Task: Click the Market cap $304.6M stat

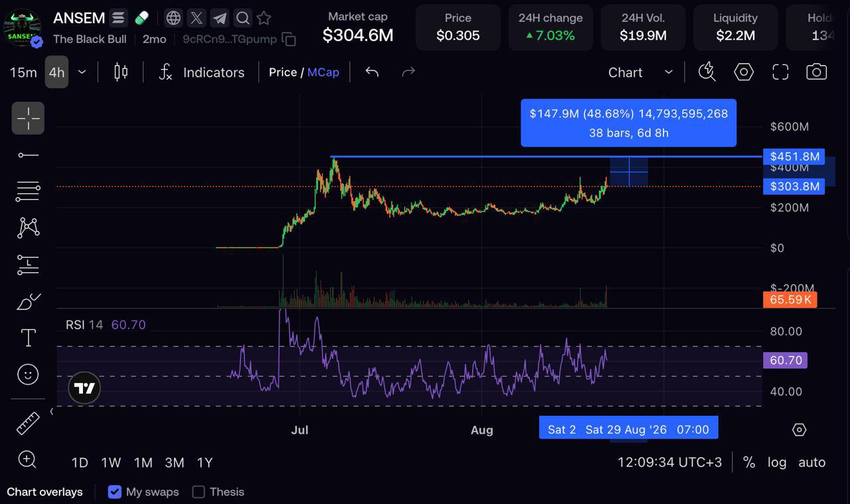Action: 358,27
